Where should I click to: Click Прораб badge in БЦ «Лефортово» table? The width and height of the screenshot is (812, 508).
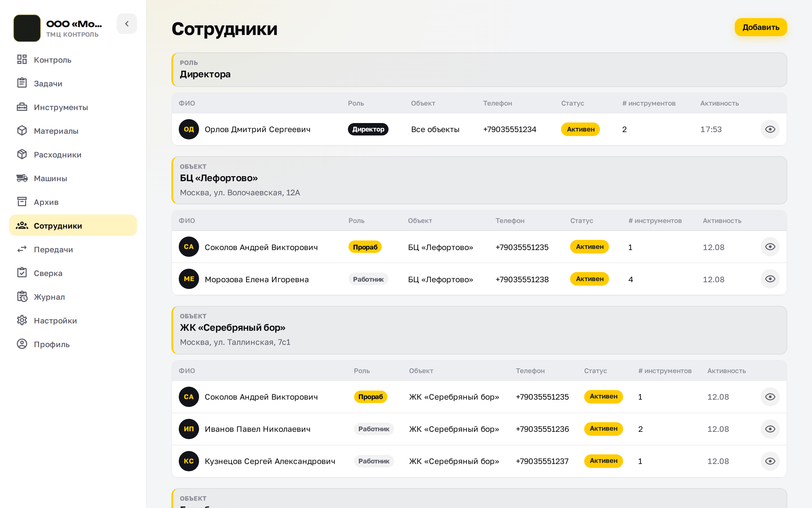365,247
